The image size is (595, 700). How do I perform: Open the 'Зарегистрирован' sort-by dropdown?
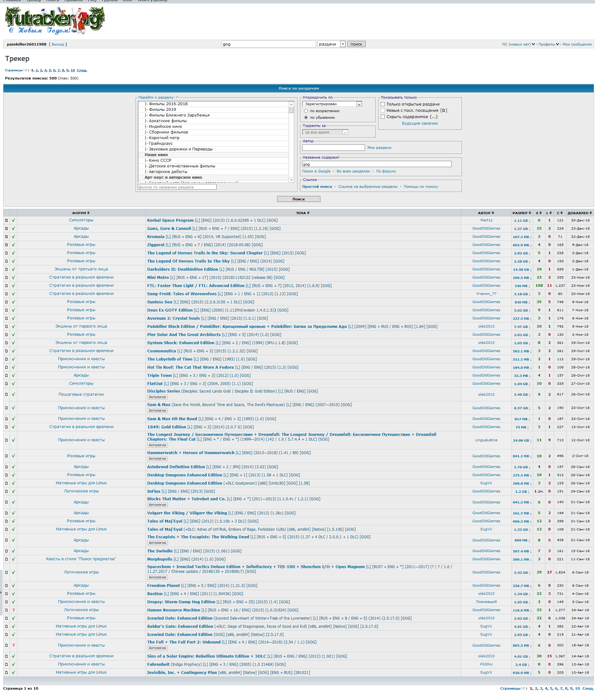[332, 104]
